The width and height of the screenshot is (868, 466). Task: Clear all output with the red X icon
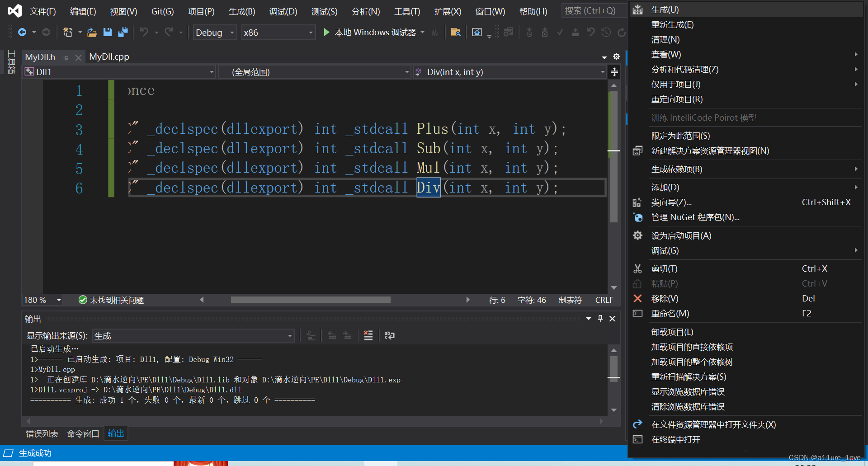coord(368,335)
